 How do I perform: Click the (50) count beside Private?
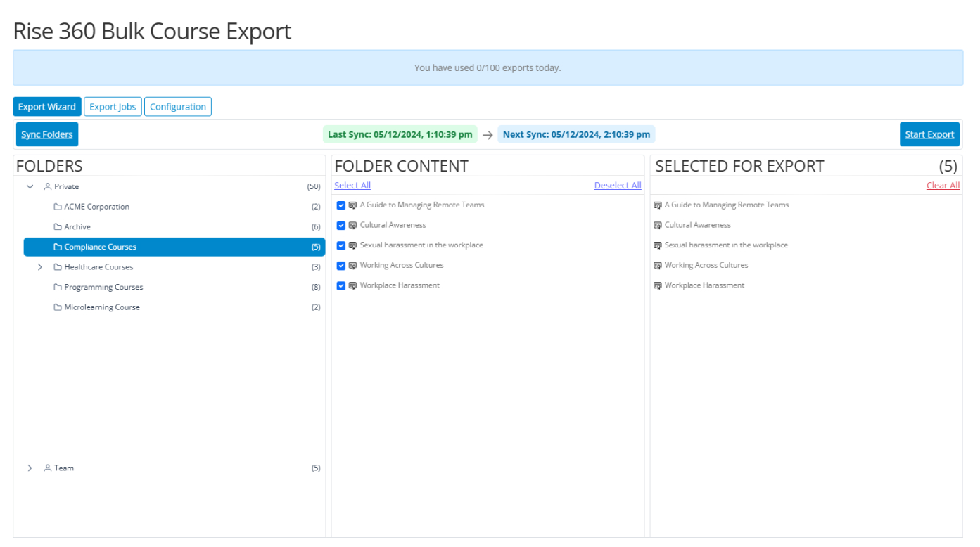tap(314, 186)
